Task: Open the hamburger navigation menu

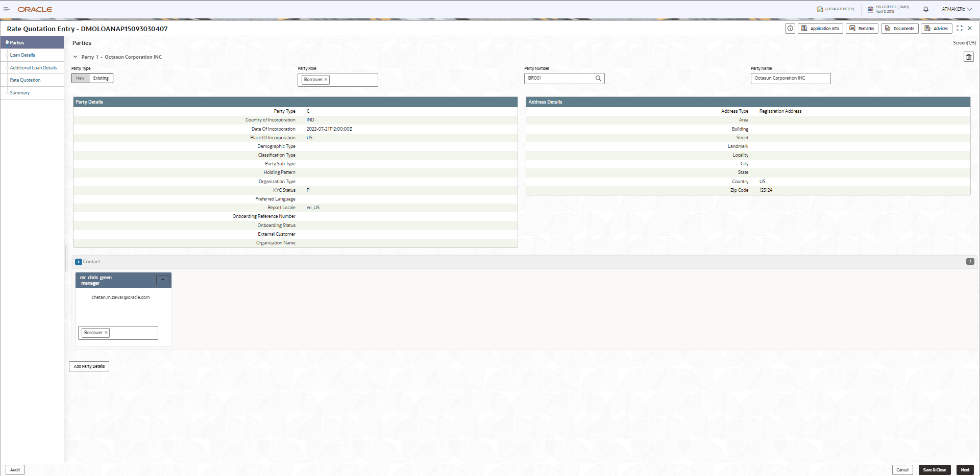Action: [7, 9]
